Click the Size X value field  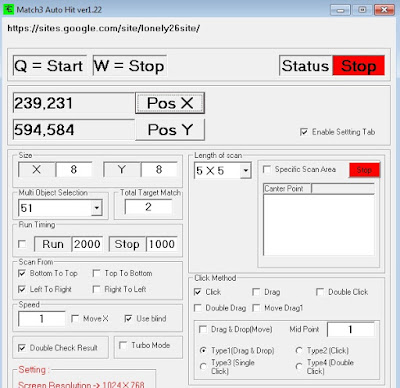point(74,170)
